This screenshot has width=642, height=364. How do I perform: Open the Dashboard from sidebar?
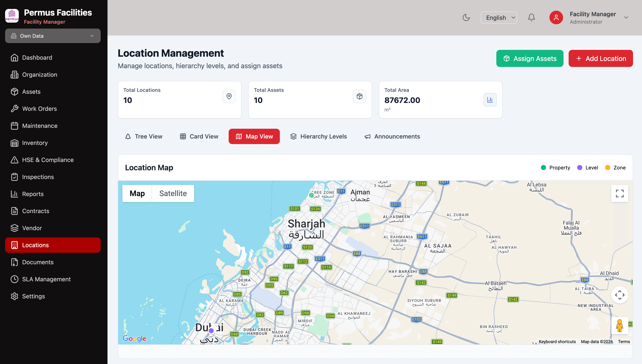click(38, 58)
